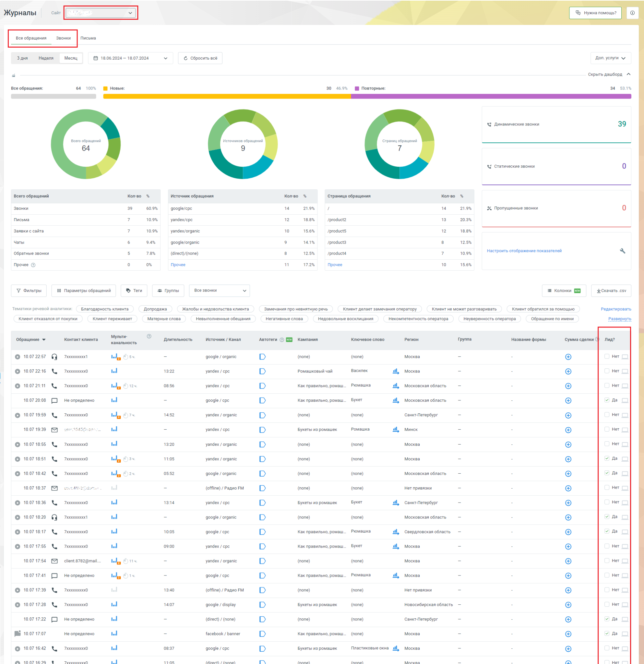Select Неделя period
The image size is (644, 664).
[x=46, y=58]
